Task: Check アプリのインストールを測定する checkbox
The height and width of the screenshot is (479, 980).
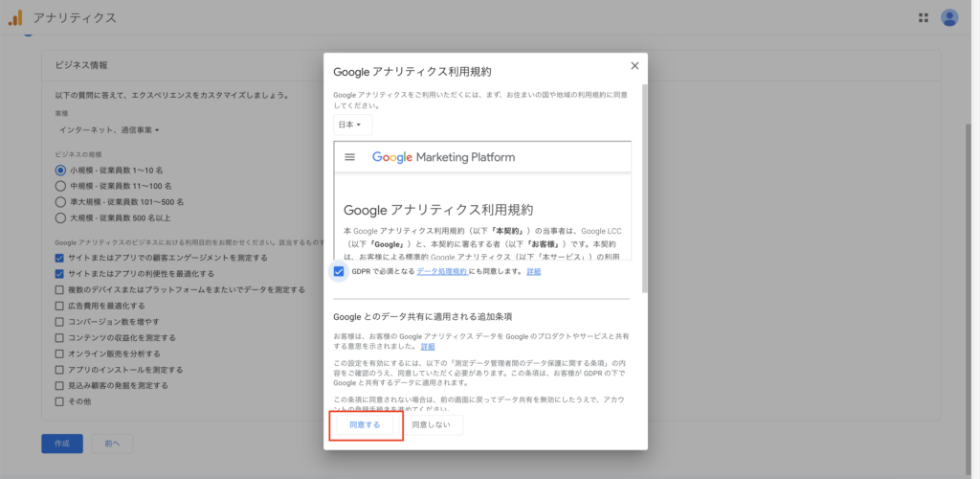Action: [59, 370]
